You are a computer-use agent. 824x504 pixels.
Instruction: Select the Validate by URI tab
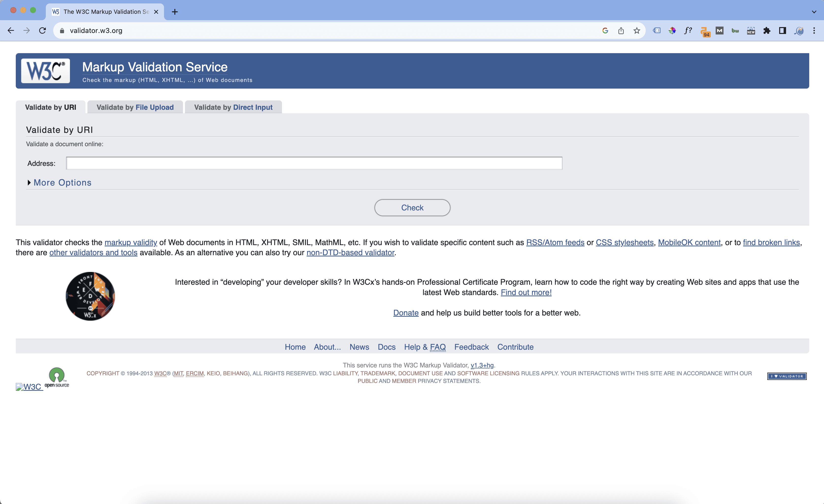[50, 107]
